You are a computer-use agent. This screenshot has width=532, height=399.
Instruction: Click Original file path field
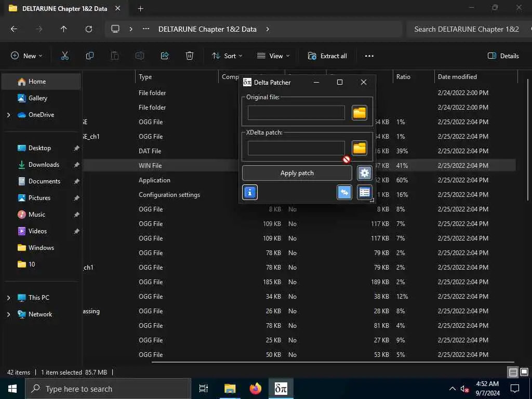(x=296, y=113)
